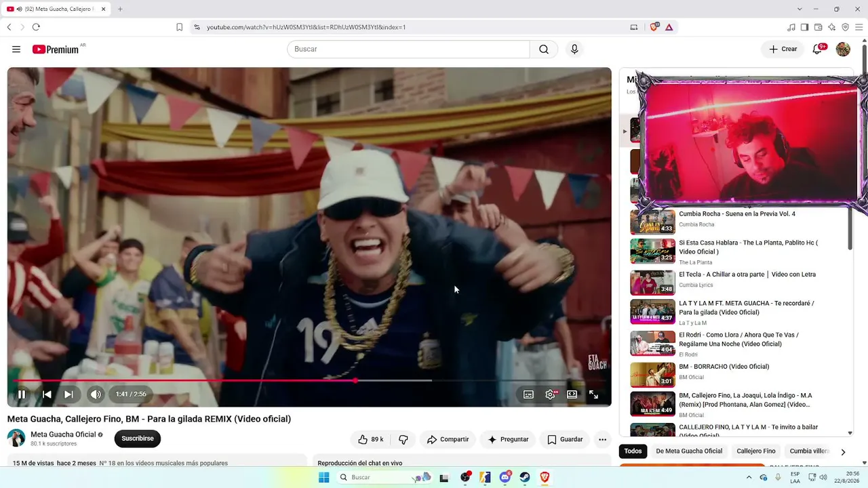The height and width of the screenshot is (488, 868).
Task: Open the tab search dropdown arrow
Action: point(800,9)
